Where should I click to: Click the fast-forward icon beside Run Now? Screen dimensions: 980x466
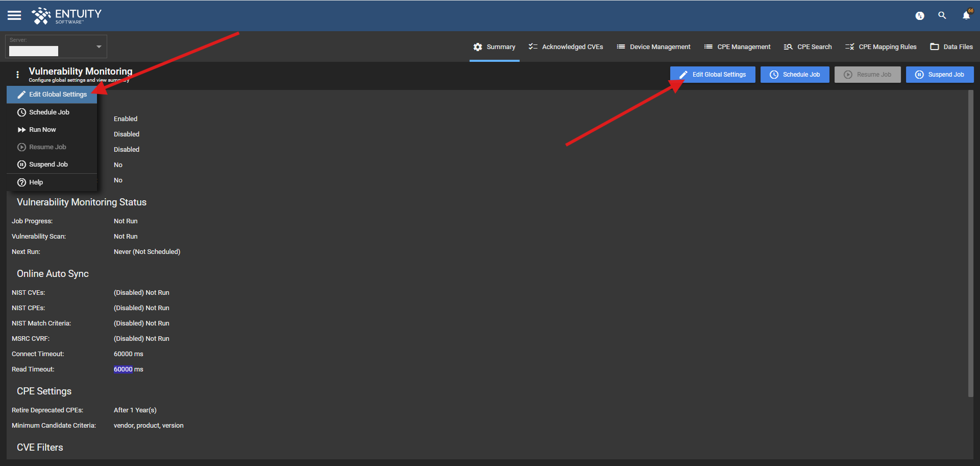[21, 130]
